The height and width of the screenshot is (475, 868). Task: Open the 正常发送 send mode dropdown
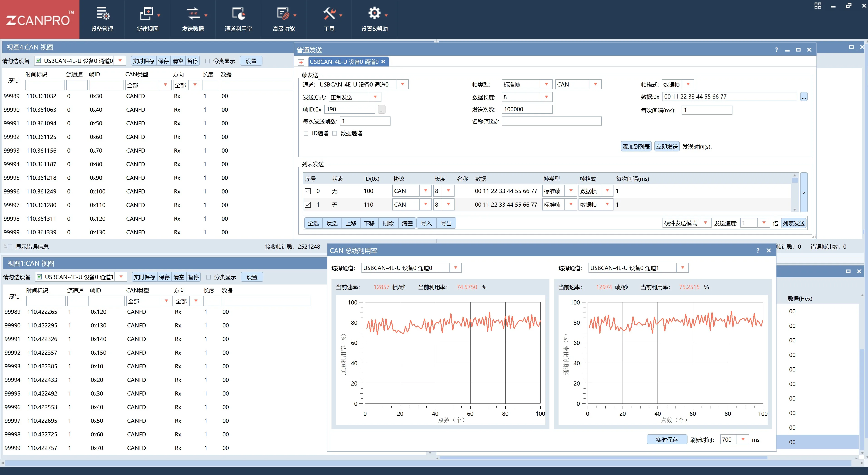[x=375, y=97]
